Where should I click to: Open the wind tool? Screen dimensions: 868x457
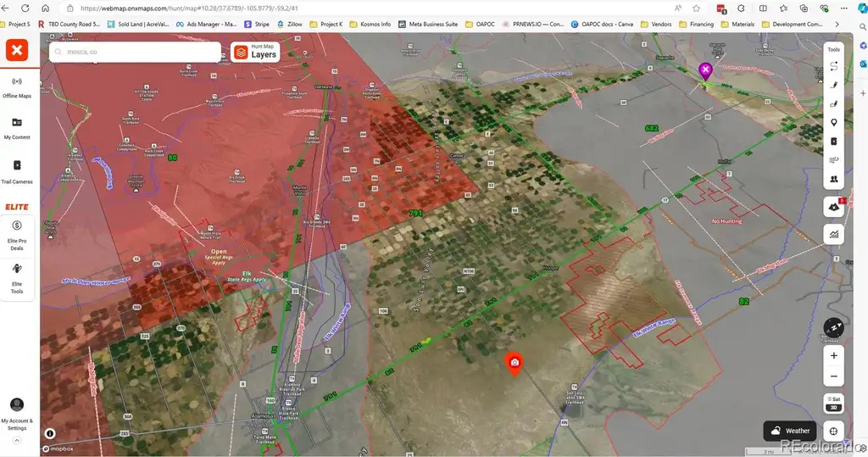[834, 160]
